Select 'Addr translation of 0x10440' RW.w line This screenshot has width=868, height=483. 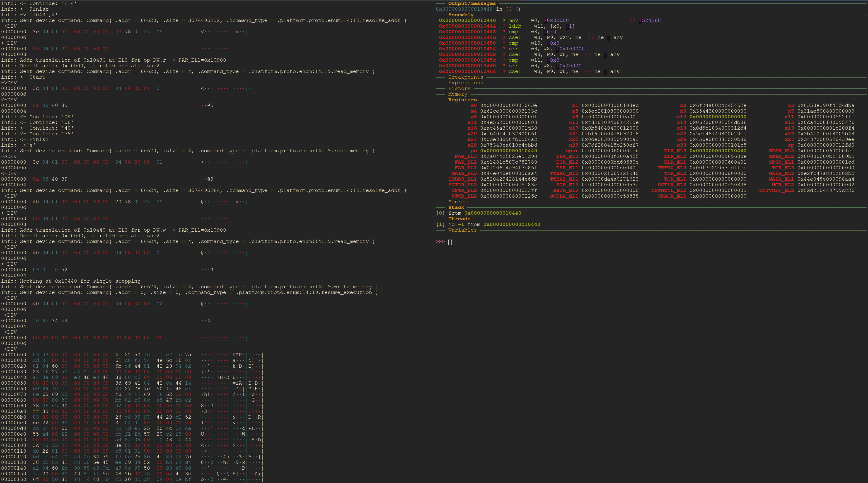pos(114,230)
